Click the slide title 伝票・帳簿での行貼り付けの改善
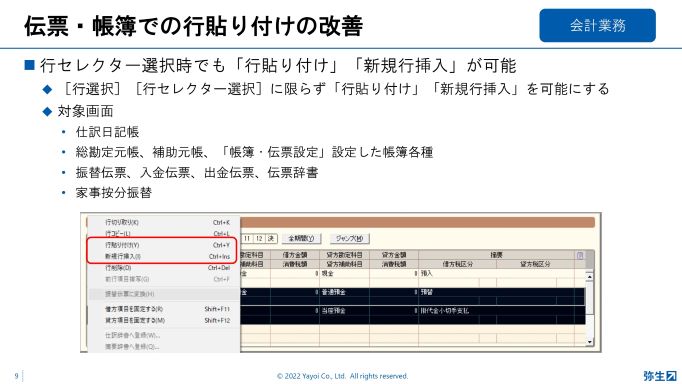Viewport: 682px width, 384px height. [194, 26]
